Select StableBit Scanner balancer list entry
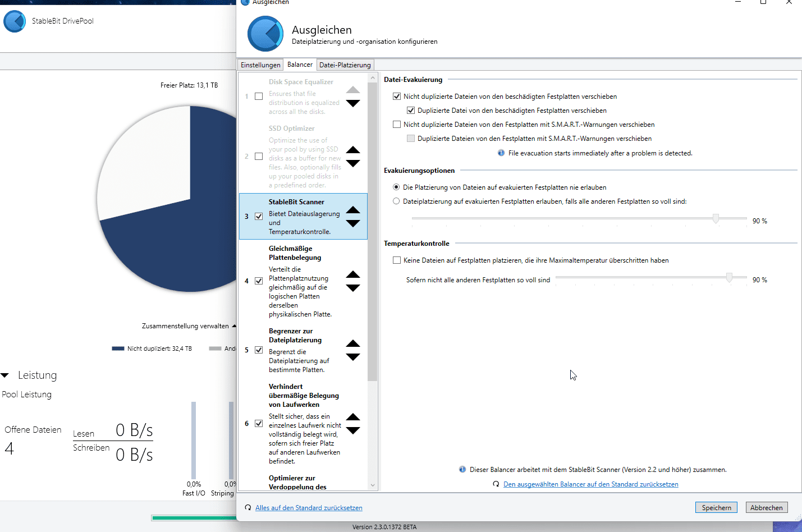 (x=303, y=217)
